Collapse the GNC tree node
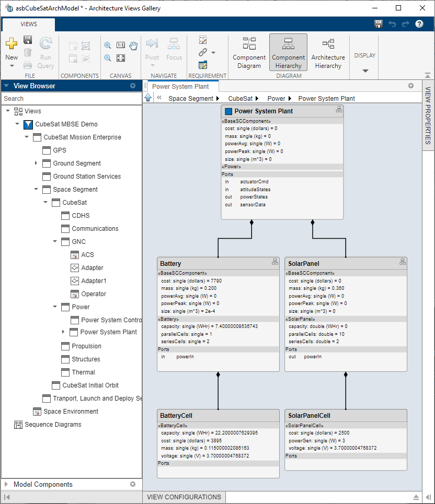Screen dimensions: 435x504 coord(55,241)
